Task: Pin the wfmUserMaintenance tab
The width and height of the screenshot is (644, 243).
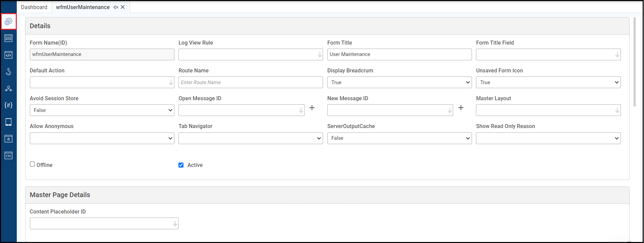Action: (x=115, y=7)
